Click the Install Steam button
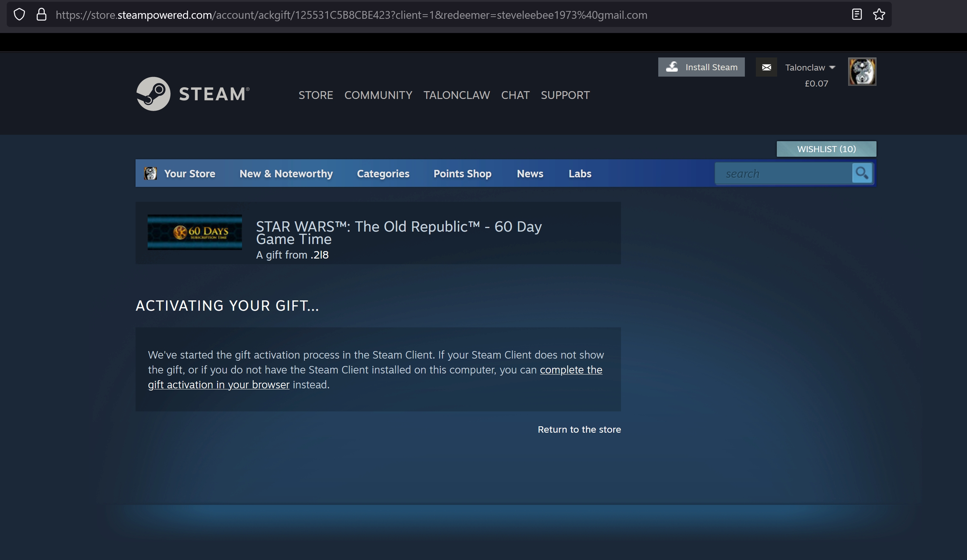 pyautogui.click(x=701, y=67)
